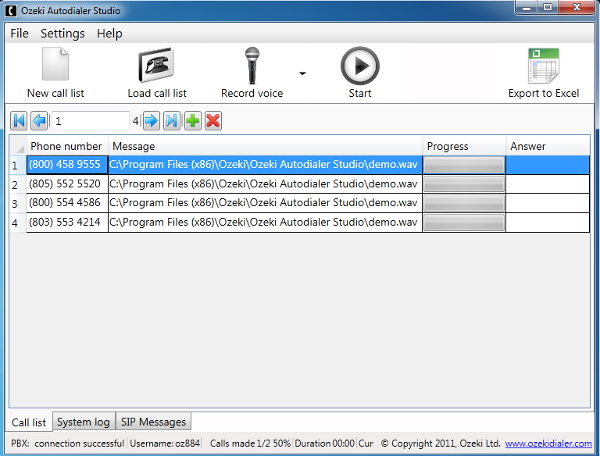The width and height of the screenshot is (600, 456).
Task: Click the Export to Excel icon
Action: click(543, 67)
